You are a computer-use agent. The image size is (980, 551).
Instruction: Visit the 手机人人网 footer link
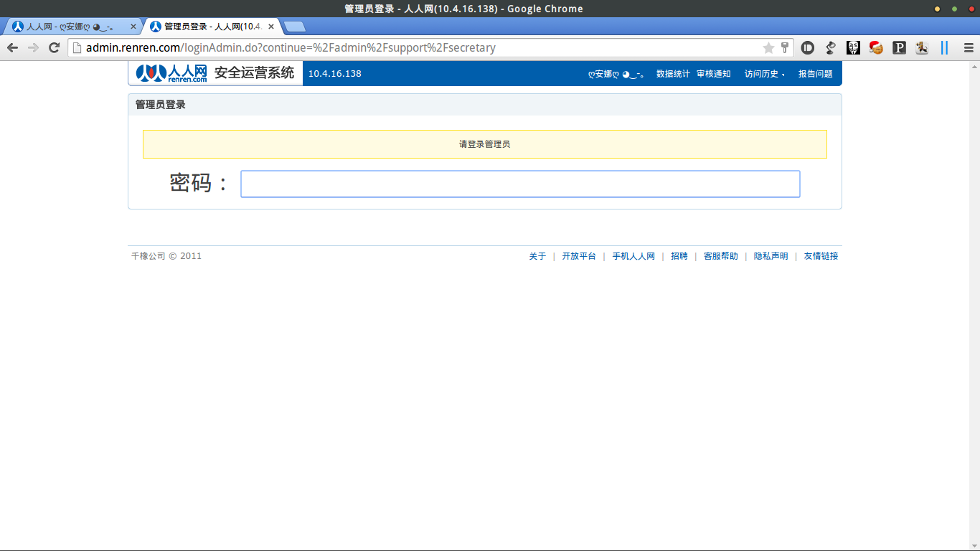tap(633, 256)
